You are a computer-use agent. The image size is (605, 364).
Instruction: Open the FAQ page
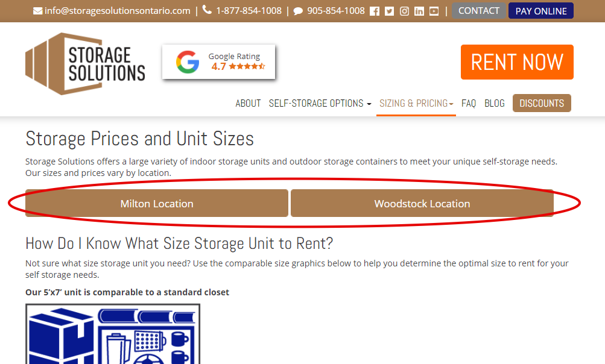pyautogui.click(x=469, y=103)
